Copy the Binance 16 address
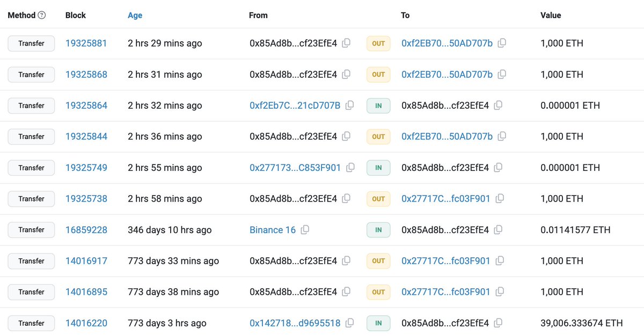Image resolution: width=644 pixels, height=336 pixels. (305, 229)
